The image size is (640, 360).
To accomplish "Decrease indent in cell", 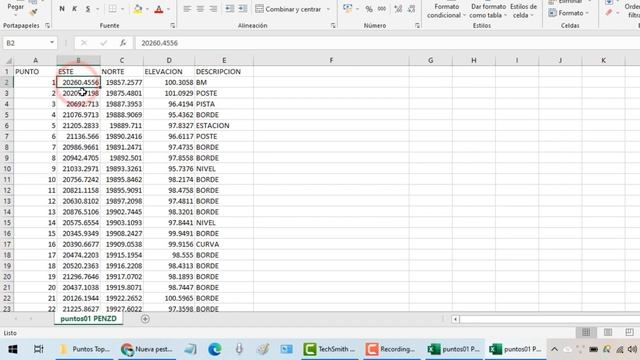I will pyautogui.click(x=230, y=9).
